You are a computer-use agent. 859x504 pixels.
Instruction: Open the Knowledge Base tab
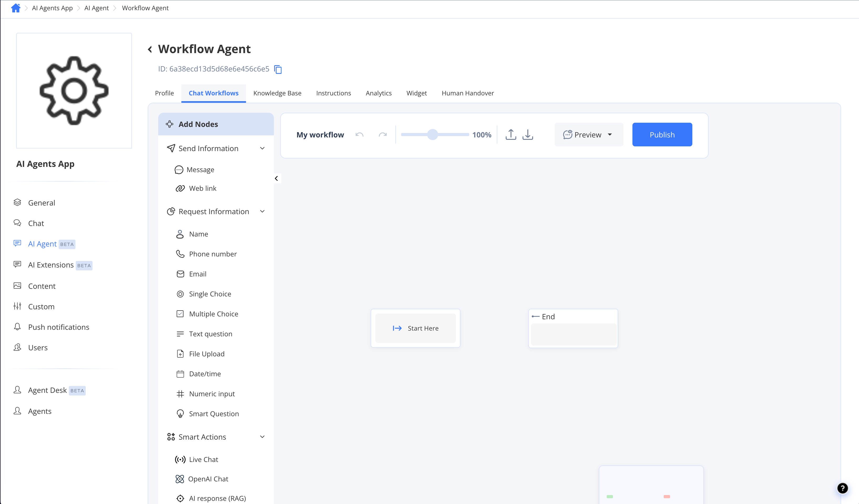tap(278, 93)
